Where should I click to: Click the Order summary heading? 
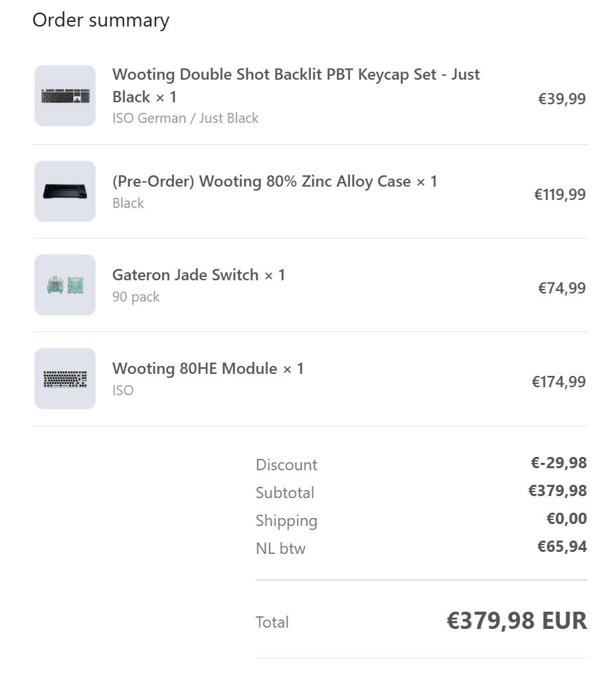point(101,20)
